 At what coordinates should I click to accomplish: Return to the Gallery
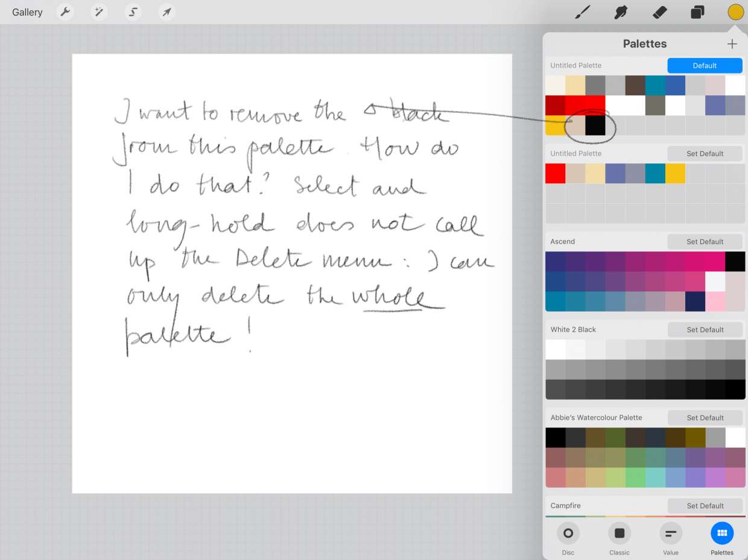27,11
